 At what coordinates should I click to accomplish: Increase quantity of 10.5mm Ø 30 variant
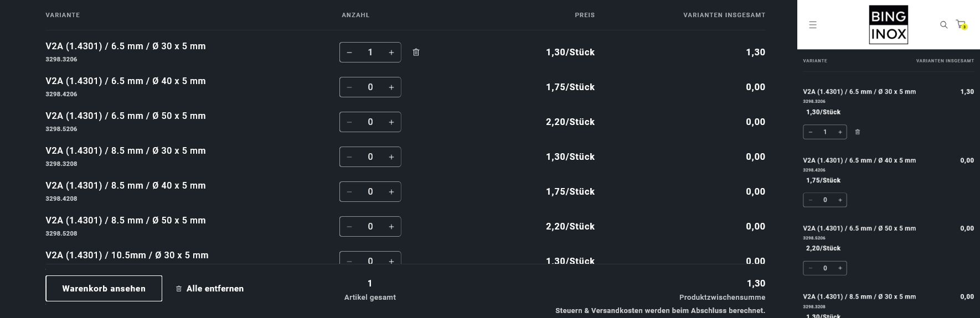click(391, 260)
